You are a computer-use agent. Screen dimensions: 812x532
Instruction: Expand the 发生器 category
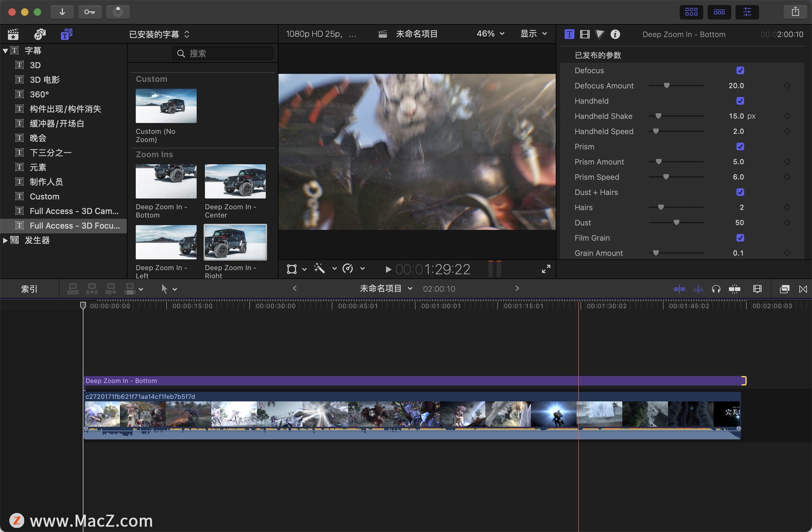pyautogui.click(x=5, y=240)
